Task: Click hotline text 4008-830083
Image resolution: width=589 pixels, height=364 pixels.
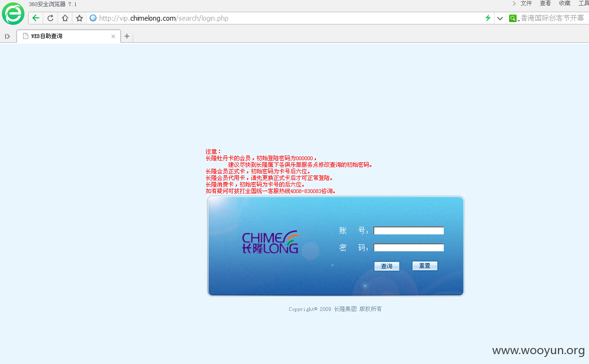Action: [306, 191]
